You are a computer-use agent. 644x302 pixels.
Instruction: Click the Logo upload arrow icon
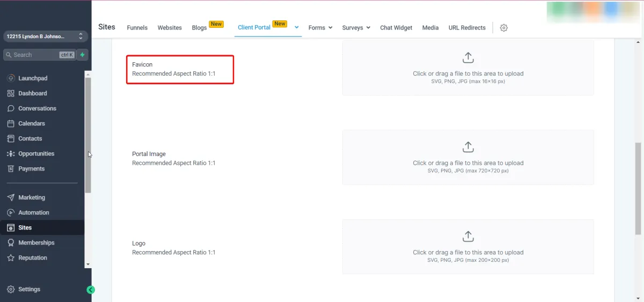coord(468,236)
